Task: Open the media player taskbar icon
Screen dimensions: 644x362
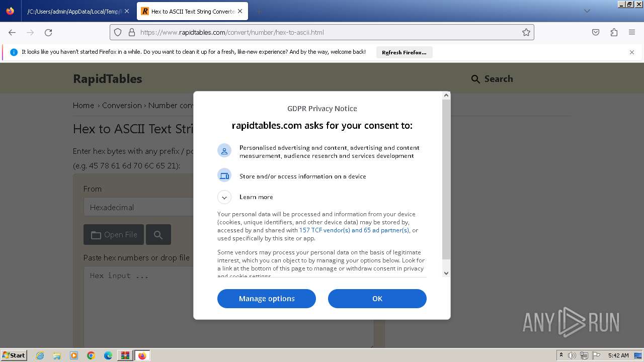Action: click(x=74, y=355)
